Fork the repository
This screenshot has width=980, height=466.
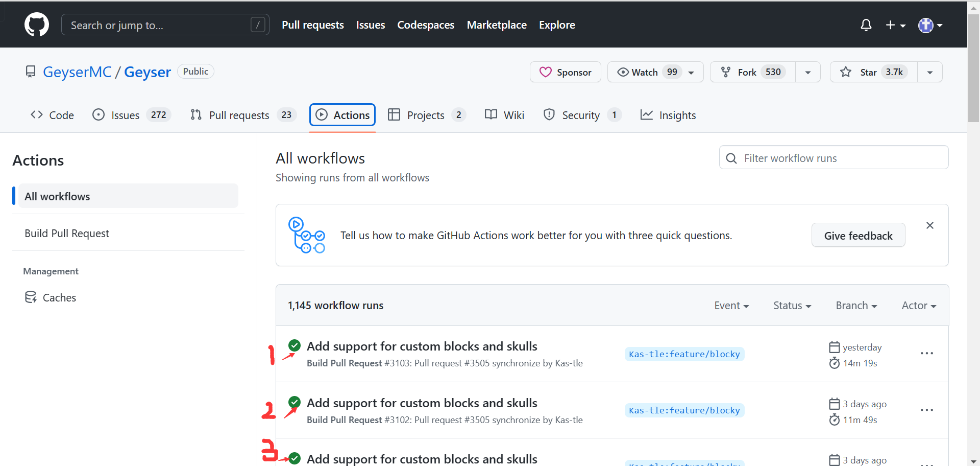[x=752, y=72]
